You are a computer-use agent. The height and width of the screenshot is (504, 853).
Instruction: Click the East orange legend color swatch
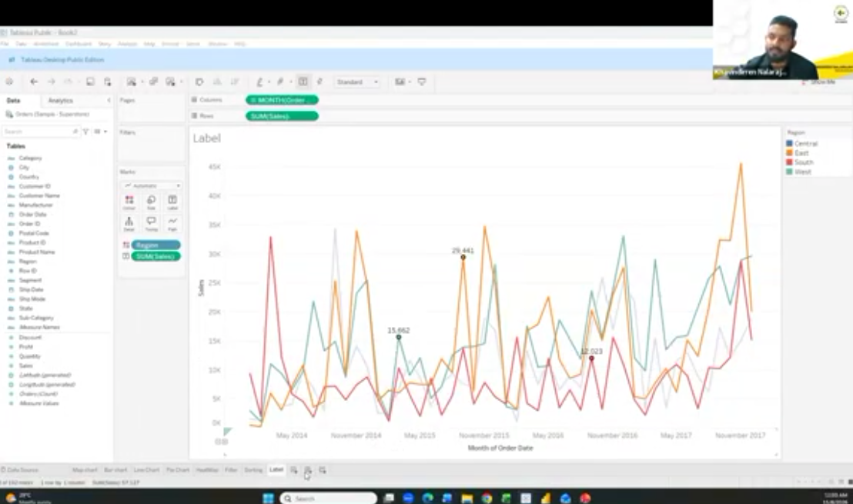click(x=789, y=153)
